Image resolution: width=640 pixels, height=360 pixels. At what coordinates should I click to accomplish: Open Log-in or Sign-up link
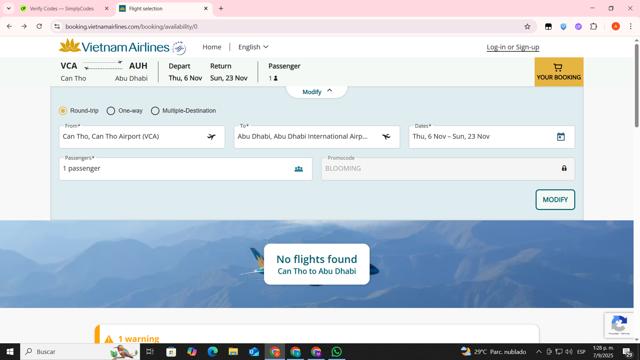513,47
